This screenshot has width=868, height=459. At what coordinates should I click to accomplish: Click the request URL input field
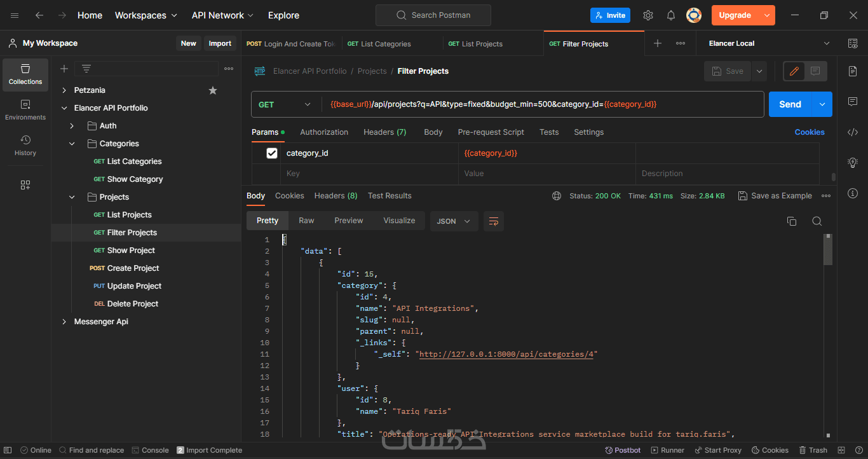click(x=540, y=104)
